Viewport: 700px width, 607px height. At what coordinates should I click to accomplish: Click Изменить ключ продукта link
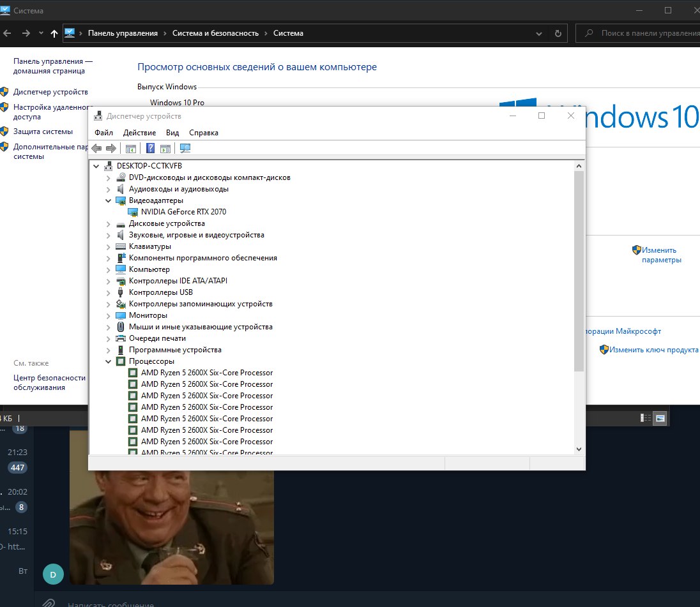tap(653, 350)
